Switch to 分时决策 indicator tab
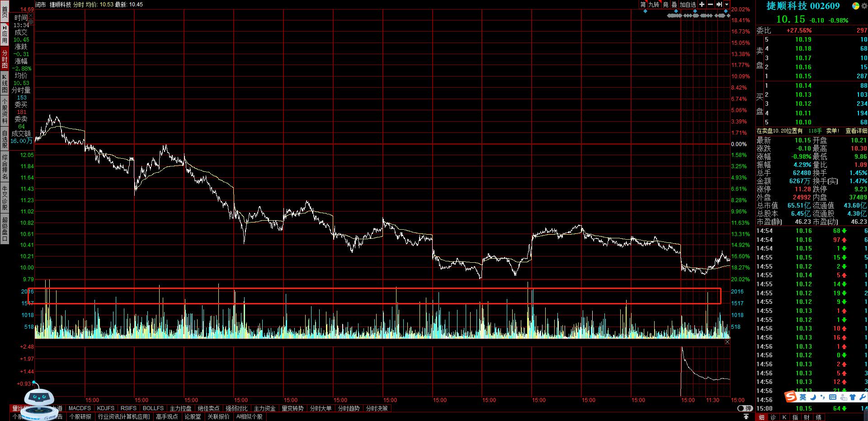 pyautogui.click(x=377, y=408)
